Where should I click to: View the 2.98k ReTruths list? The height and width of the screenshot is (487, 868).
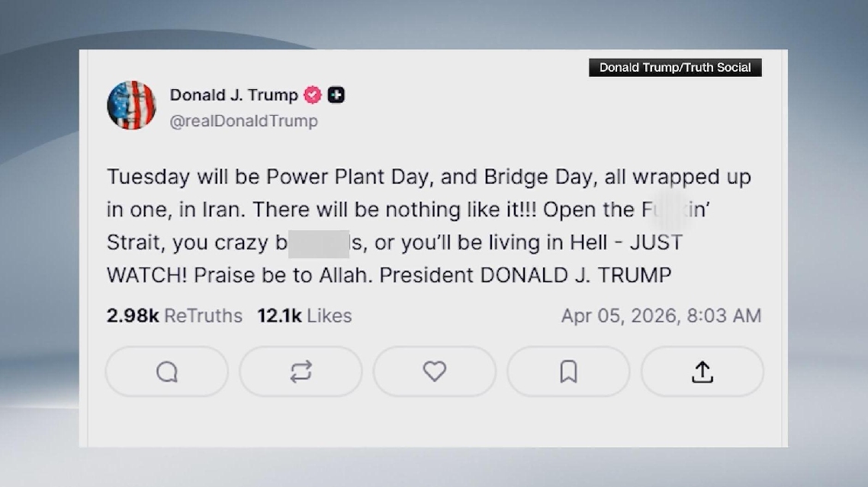(175, 316)
